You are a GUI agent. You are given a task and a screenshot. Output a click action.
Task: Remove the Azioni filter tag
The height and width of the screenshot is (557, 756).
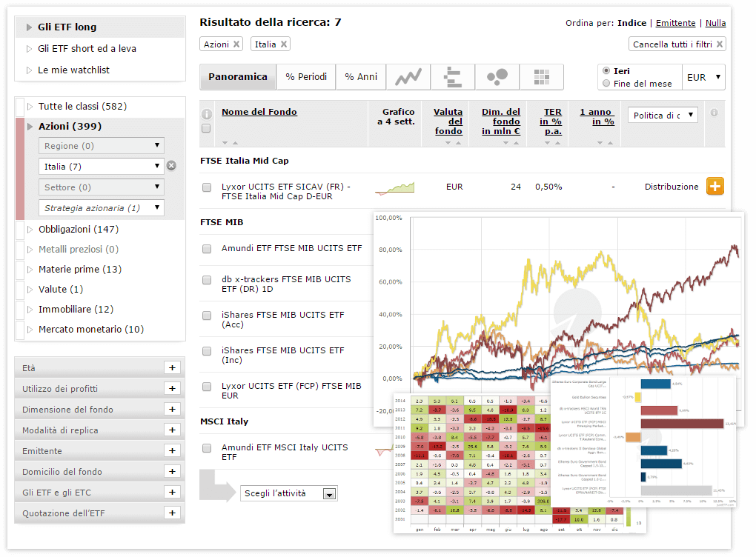pyautogui.click(x=236, y=44)
